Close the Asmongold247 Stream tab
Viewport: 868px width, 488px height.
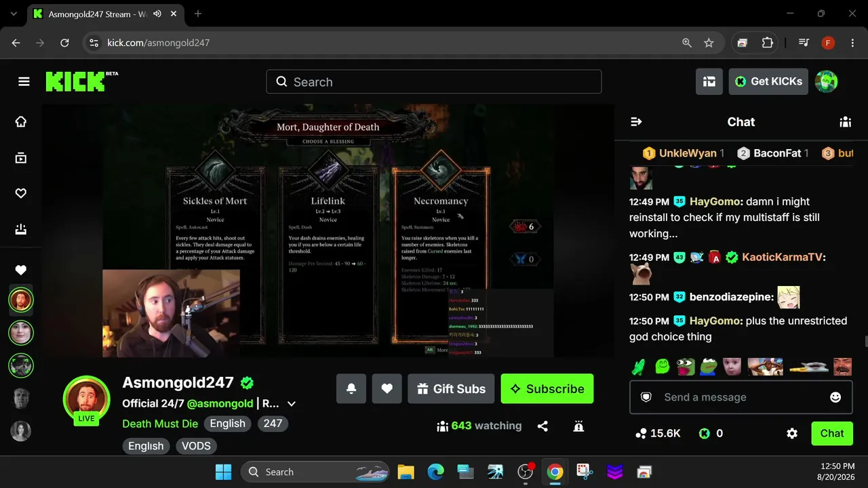coord(174,14)
